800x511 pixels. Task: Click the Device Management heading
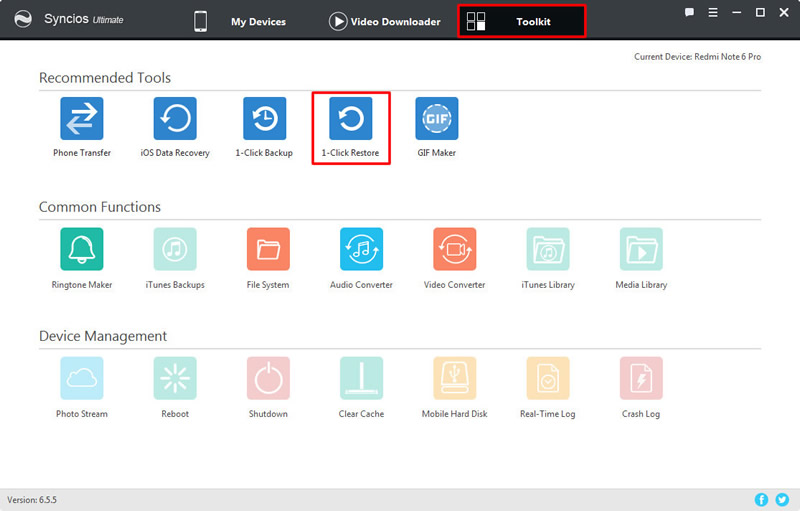(103, 336)
